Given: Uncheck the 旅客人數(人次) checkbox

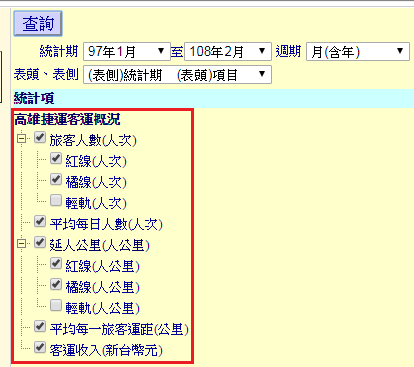Looking at the screenshot, I should [x=40, y=137].
